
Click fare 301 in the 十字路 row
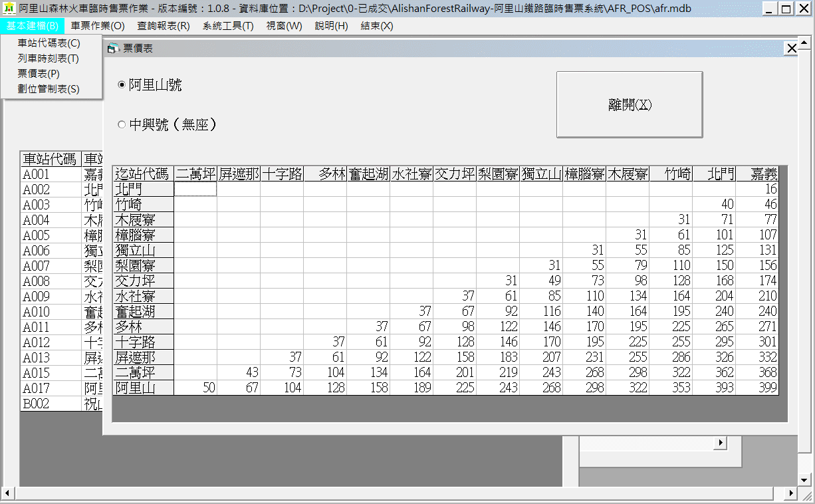coord(757,342)
